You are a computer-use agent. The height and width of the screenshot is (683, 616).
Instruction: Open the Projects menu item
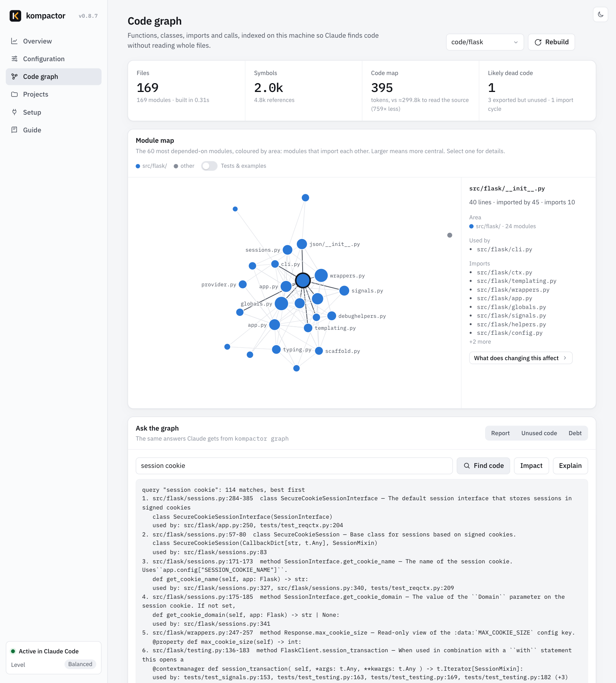coord(54,94)
